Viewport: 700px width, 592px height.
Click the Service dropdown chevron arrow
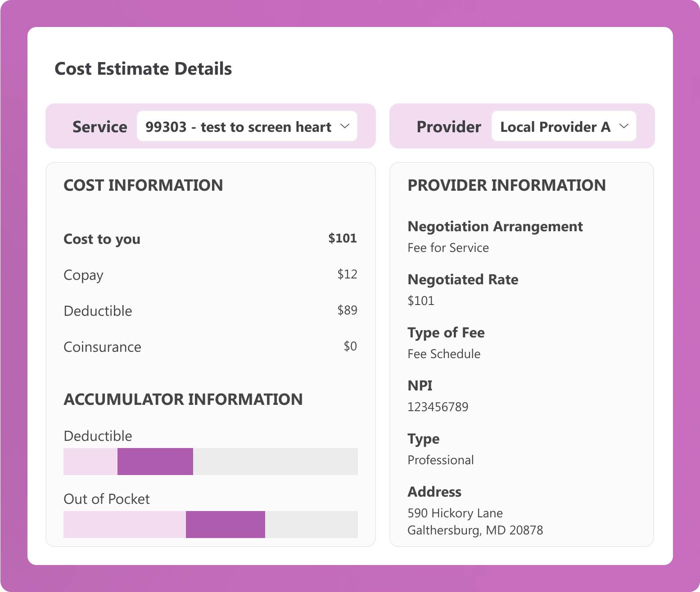(x=345, y=126)
